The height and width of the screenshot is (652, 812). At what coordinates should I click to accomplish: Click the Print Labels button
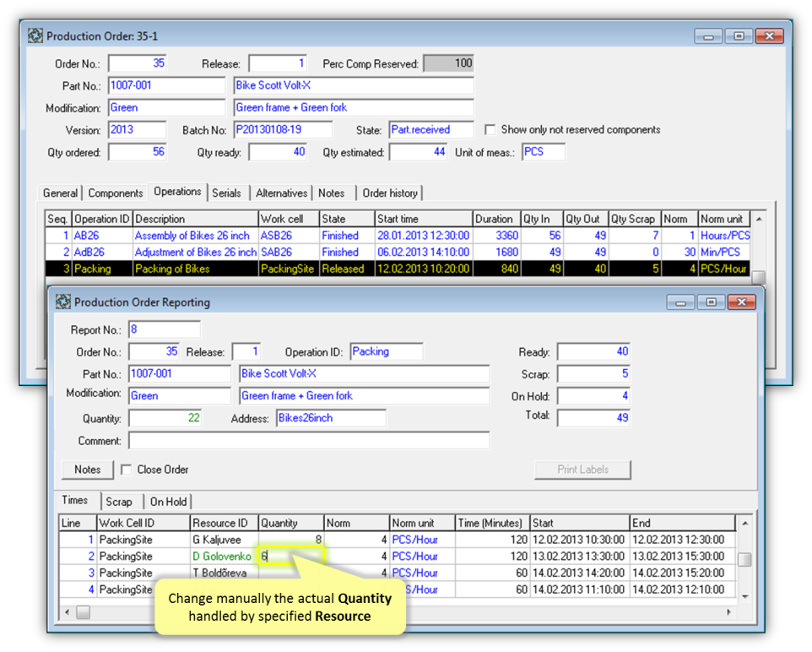point(582,470)
